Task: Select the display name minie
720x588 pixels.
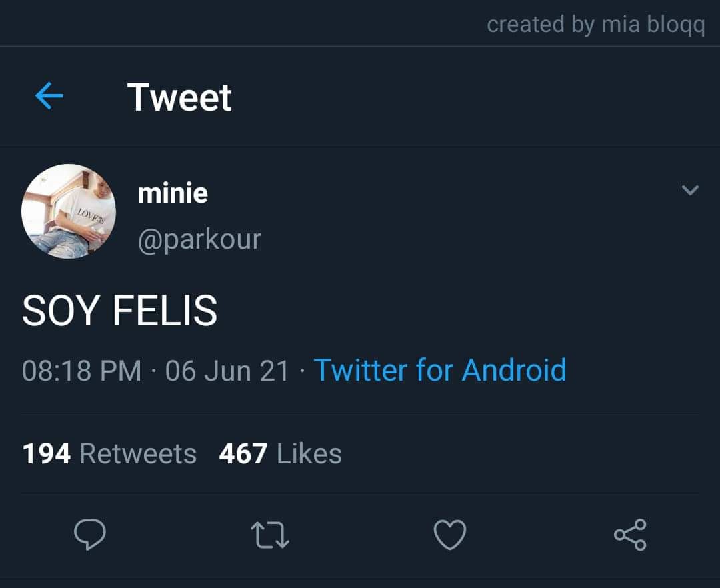Action: click(x=173, y=193)
